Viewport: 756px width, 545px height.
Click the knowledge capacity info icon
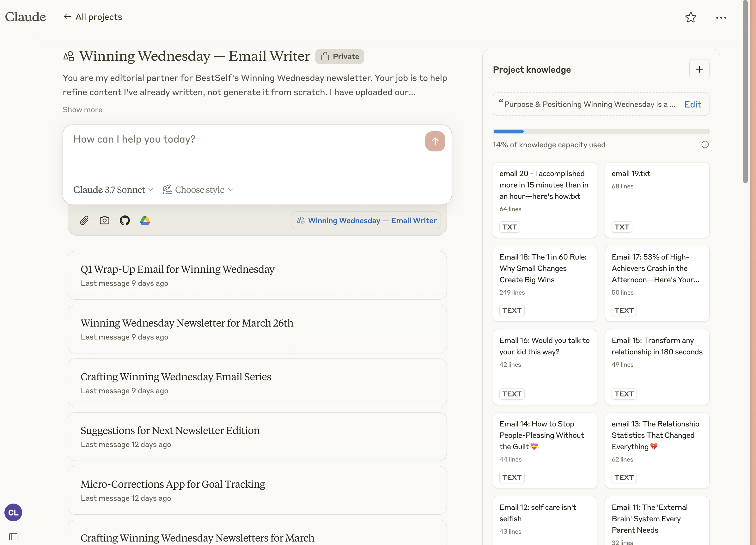pyautogui.click(x=705, y=144)
